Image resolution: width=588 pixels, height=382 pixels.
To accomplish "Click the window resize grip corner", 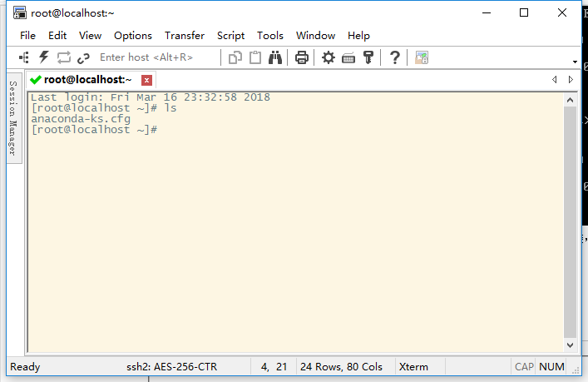I will pos(576,370).
